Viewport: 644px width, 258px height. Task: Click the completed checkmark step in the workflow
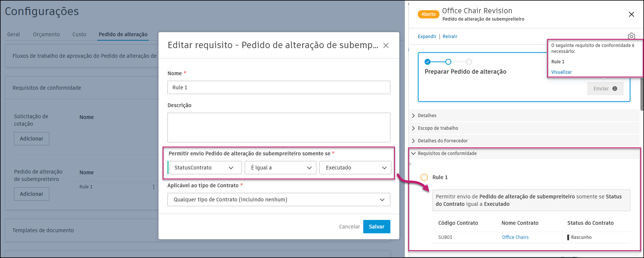click(427, 62)
